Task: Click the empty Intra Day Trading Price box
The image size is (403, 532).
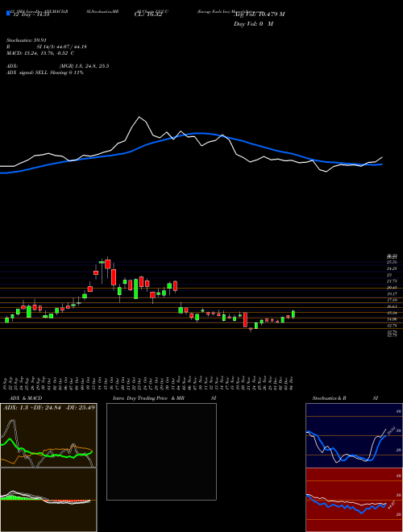Action: click(x=161, y=451)
